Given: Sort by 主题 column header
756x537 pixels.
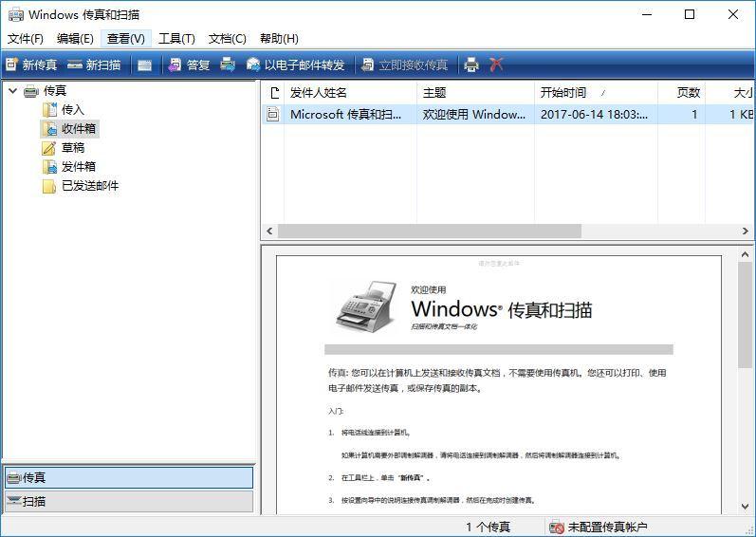Looking at the screenshot, I should coord(475,93).
